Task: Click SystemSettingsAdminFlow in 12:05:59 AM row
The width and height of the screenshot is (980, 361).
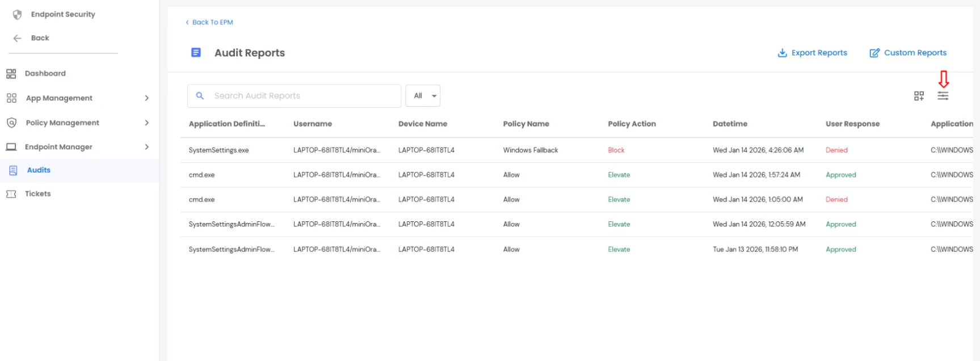Action: (232, 225)
